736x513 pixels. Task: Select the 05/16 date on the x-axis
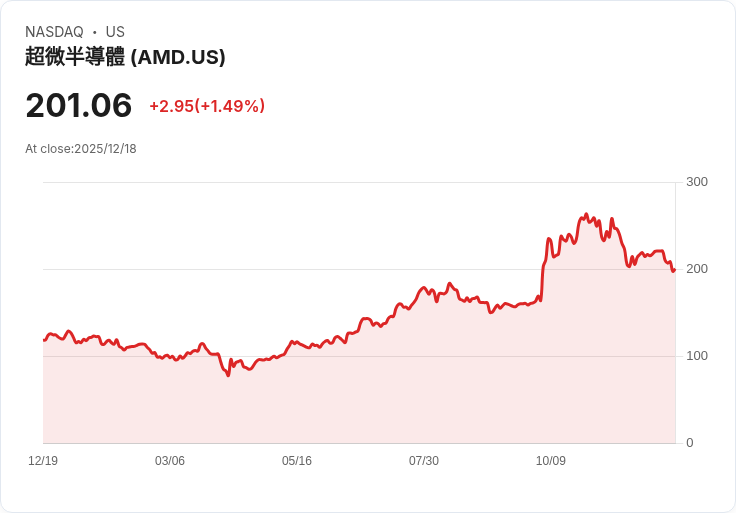[297, 461]
